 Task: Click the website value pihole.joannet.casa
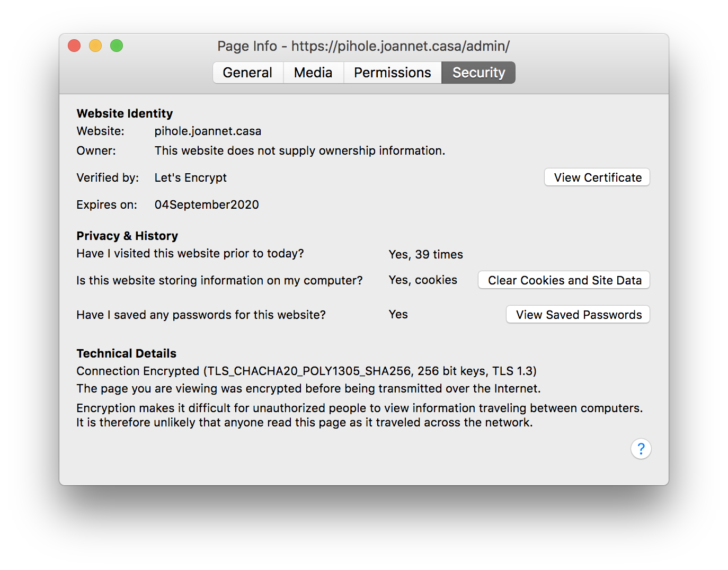pos(208,131)
